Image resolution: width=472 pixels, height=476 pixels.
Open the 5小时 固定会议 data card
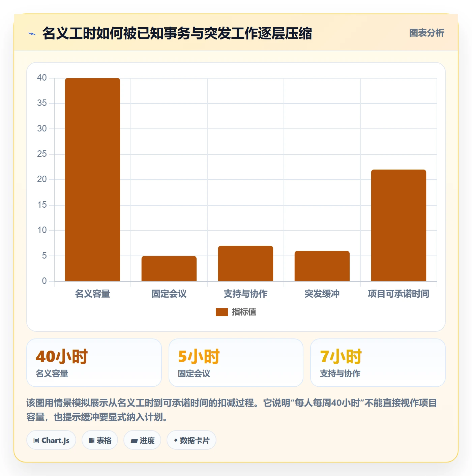pos(236,363)
